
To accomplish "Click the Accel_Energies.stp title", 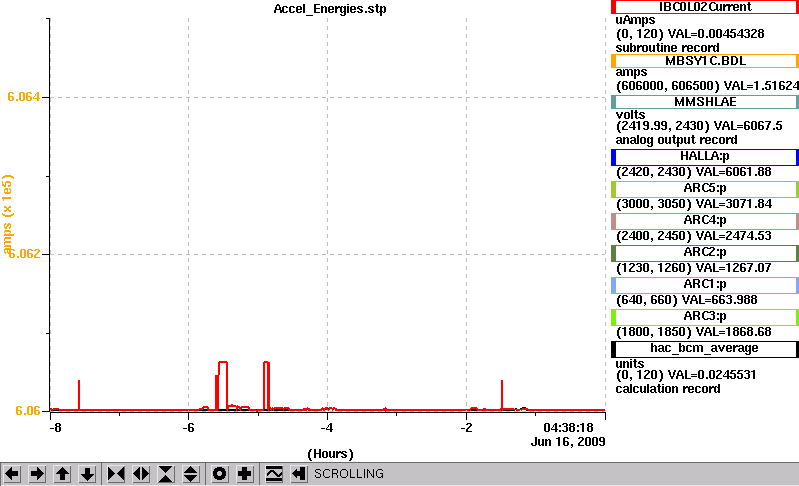I will coord(330,9).
